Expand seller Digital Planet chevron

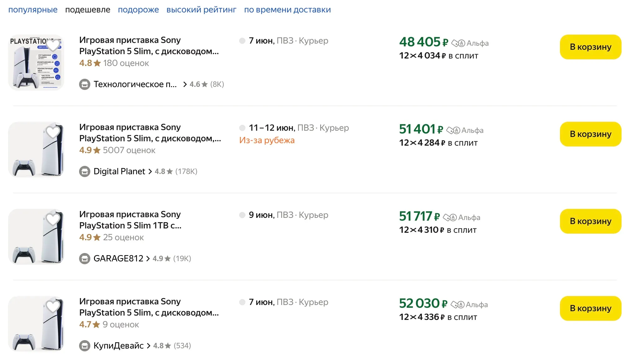(150, 171)
